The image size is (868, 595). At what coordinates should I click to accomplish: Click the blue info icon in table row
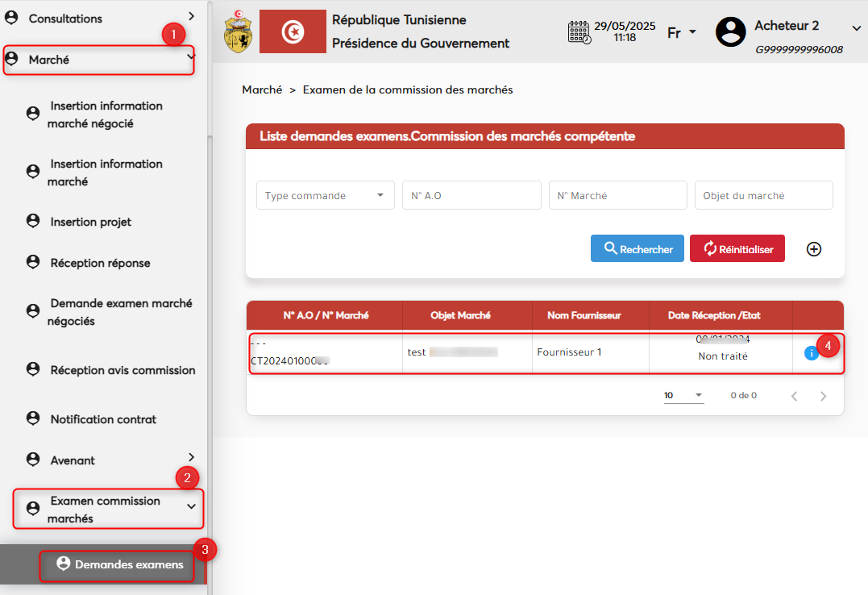811,353
